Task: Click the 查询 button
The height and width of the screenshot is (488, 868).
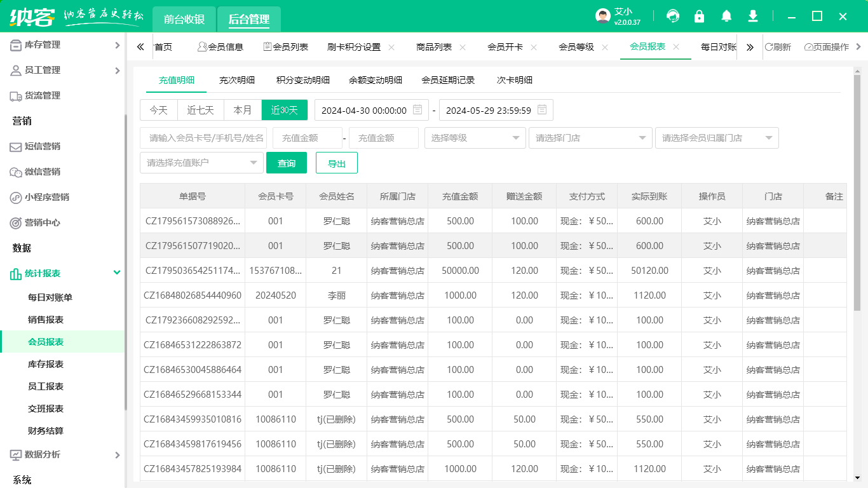Action: click(x=287, y=163)
